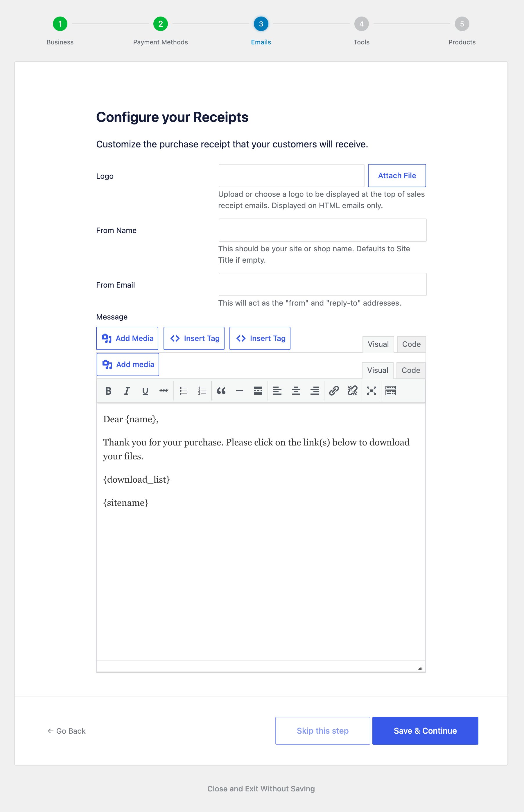524x812 pixels.
Task: Toggle the editor toolbar (kitchen sink)
Action: pos(391,391)
